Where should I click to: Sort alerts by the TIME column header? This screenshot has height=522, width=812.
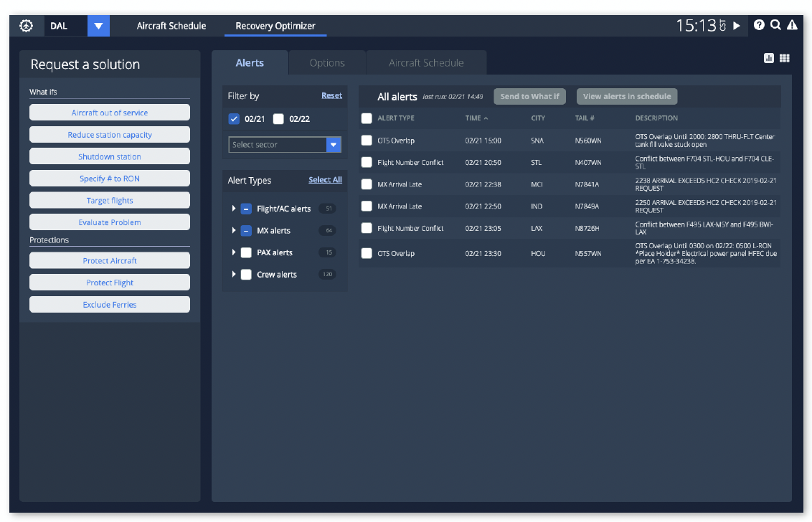(x=476, y=118)
